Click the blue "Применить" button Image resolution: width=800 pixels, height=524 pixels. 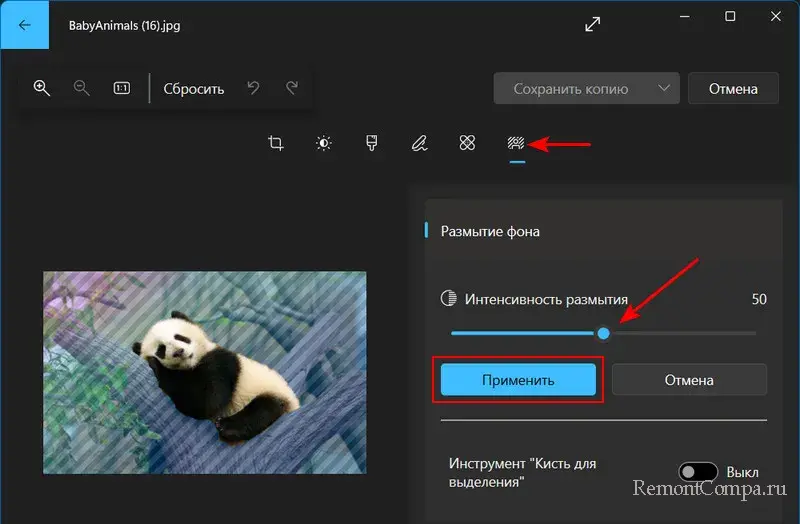[x=518, y=380]
